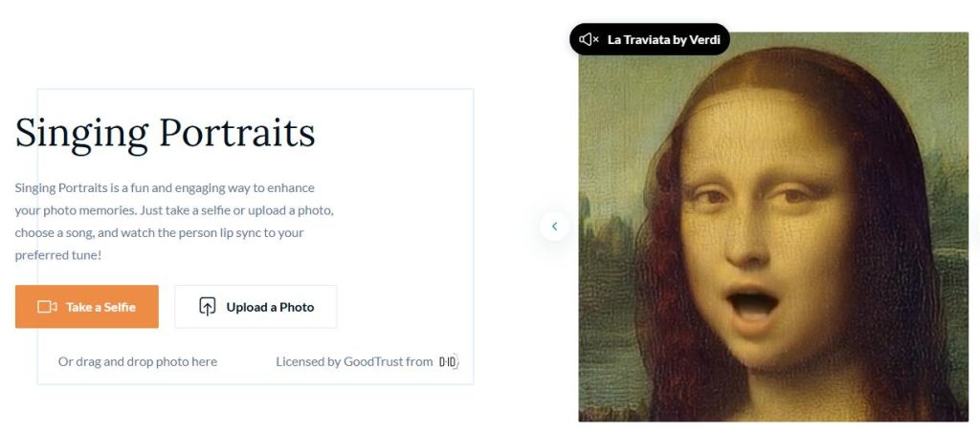Click "Or drag and drop photo here" text
This screenshot has height=434, width=980.
[138, 361]
